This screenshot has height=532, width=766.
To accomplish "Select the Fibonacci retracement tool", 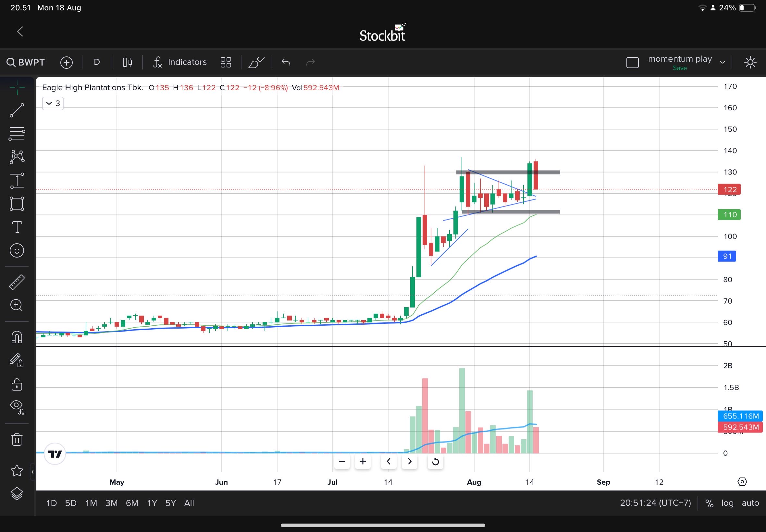I will click(x=17, y=134).
